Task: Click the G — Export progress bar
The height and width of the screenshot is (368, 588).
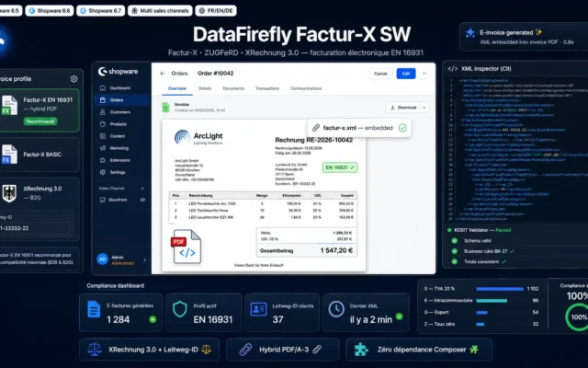Action: (x=481, y=313)
